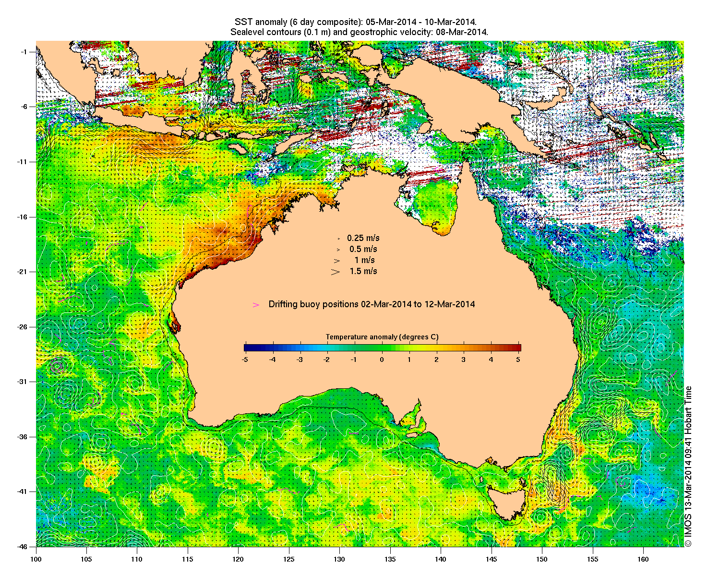This screenshot has height=588, width=720.
Task: Click the longitude axis label 105
Action: 86,559
